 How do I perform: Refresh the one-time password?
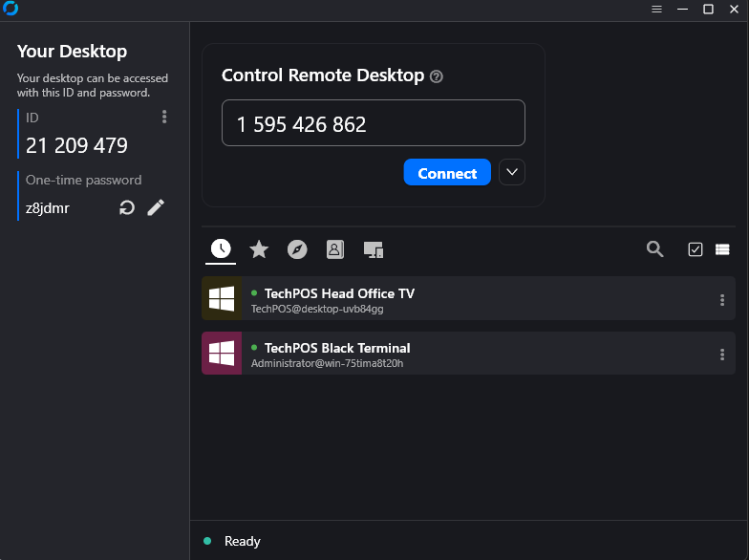coord(127,207)
